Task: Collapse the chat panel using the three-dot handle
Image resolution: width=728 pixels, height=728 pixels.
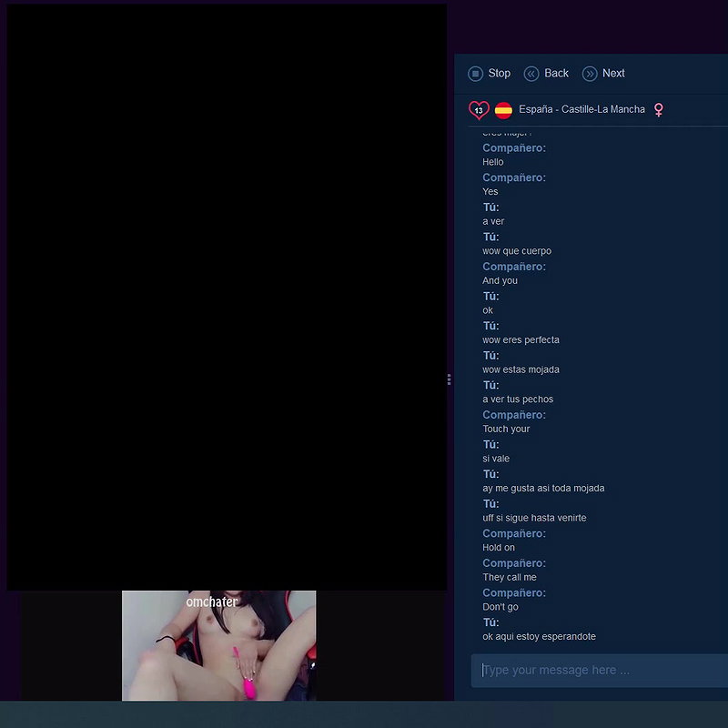Action: click(x=448, y=379)
